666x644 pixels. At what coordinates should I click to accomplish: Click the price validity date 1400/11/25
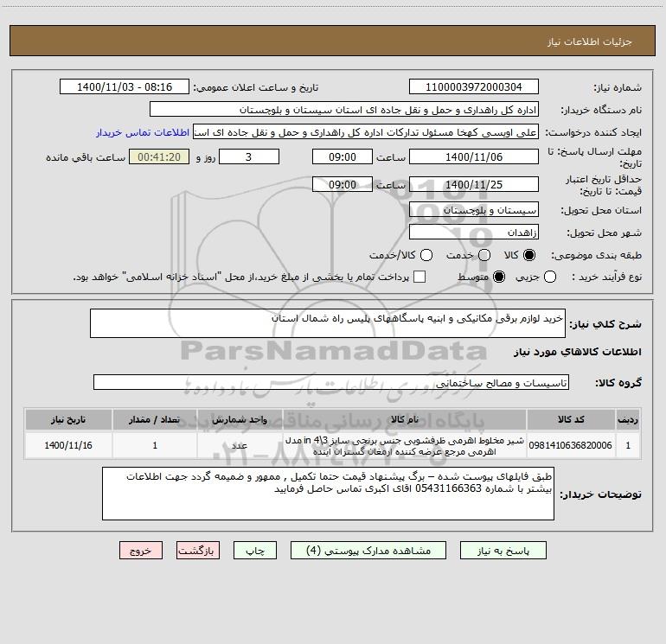474,185
